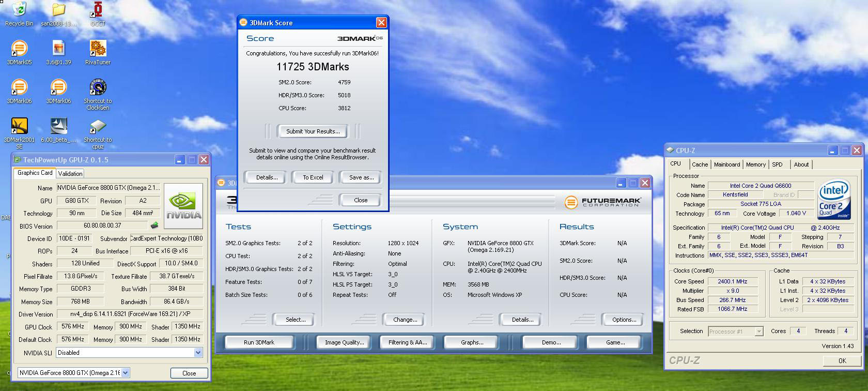Open the 6.00_beta desktop icon
The image size is (868, 391).
(x=58, y=130)
